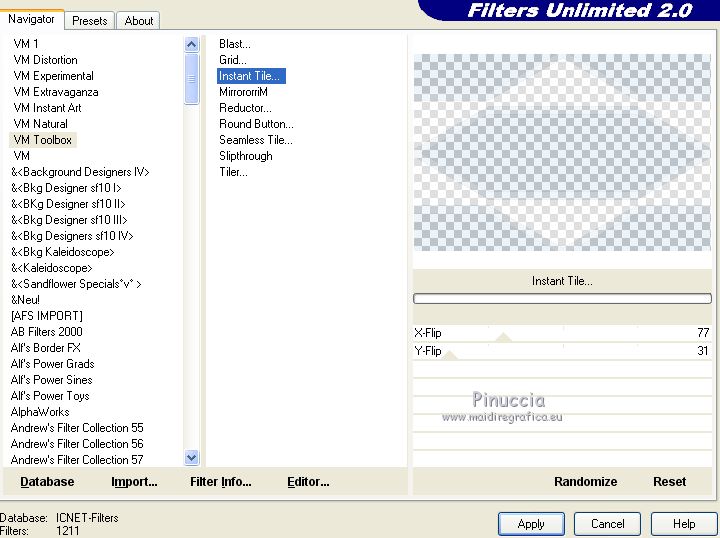Choose the Blast... filter
This screenshot has height=538, width=720.
(235, 44)
